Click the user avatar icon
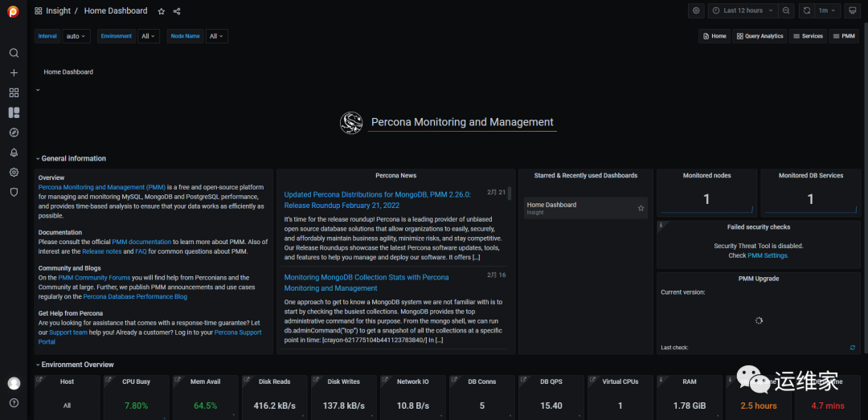 pyautogui.click(x=14, y=383)
